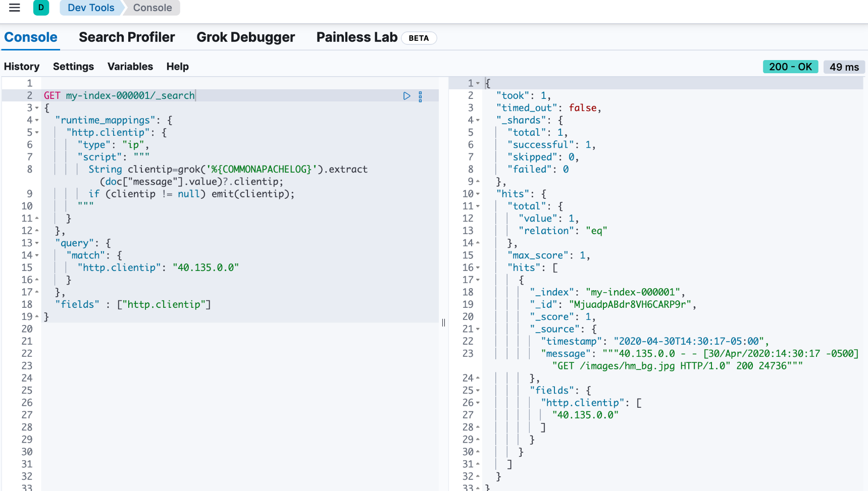Run the request with the play icon
This screenshot has height=491, width=868.
click(x=406, y=96)
